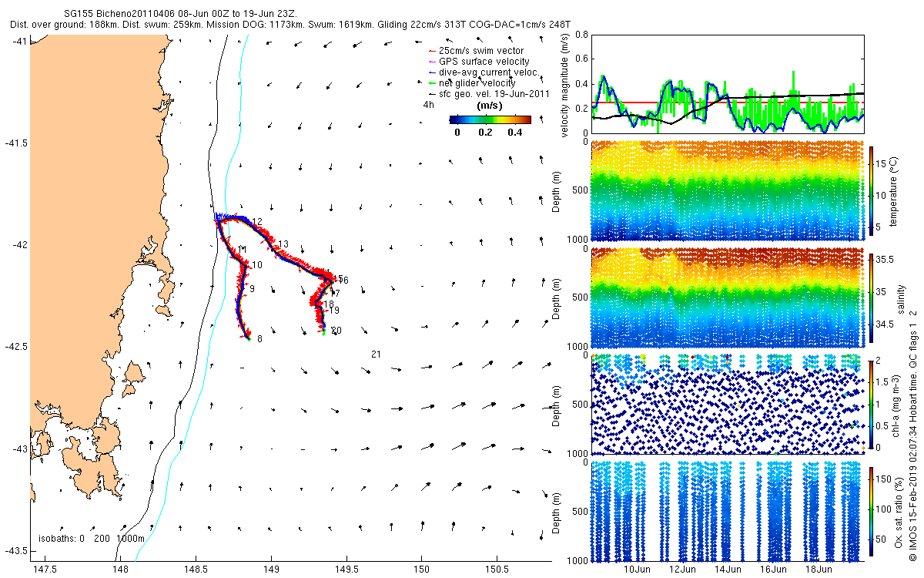Select legend entry 'dive-avg current veloc.'
The image size is (924, 578).
[x=488, y=72]
